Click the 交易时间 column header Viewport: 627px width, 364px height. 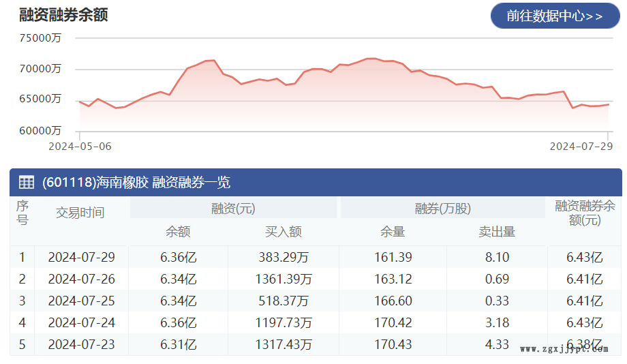point(80,213)
